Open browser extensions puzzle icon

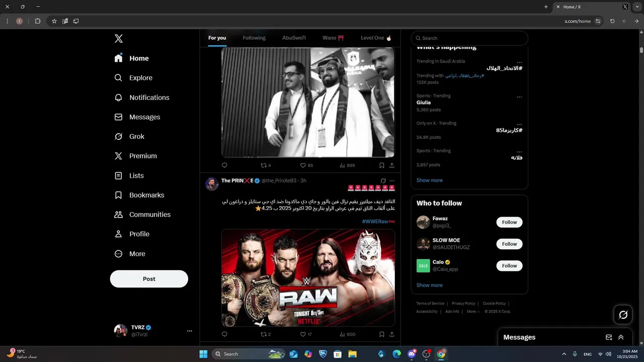[x=38, y=21]
